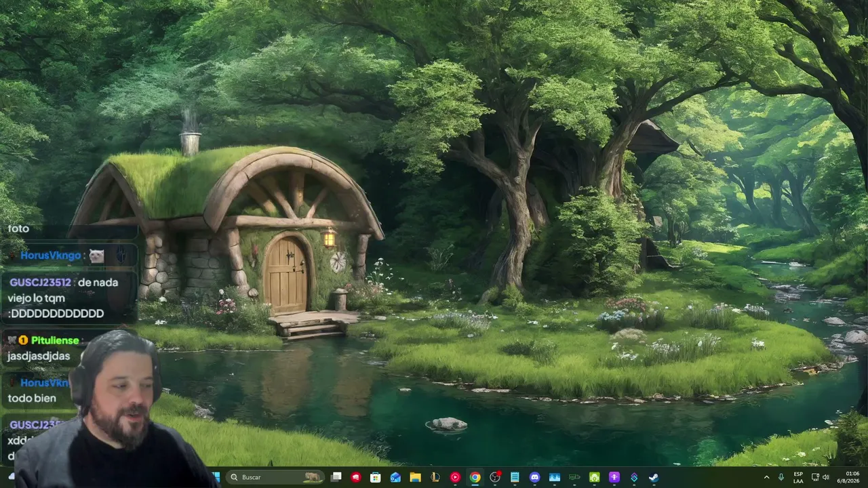The height and width of the screenshot is (488, 868).
Task: Open the purple diamond-shaped taskbar icon
Action: 634,477
